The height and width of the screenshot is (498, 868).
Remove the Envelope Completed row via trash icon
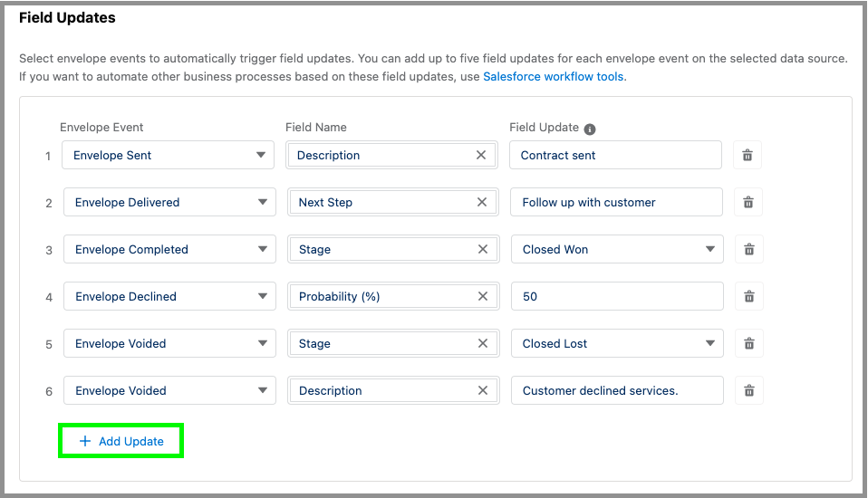(x=749, y=249)
